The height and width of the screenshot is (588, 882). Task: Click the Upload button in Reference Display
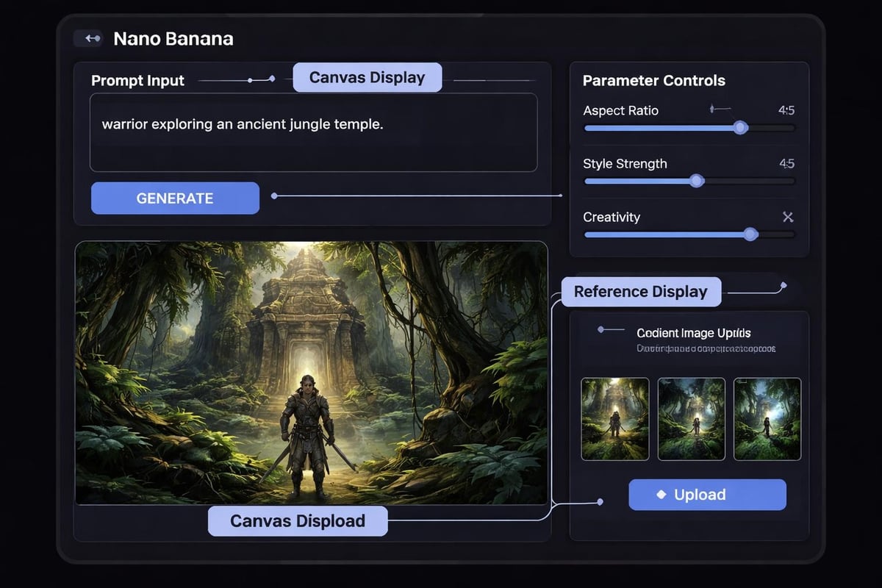[707, 495]
